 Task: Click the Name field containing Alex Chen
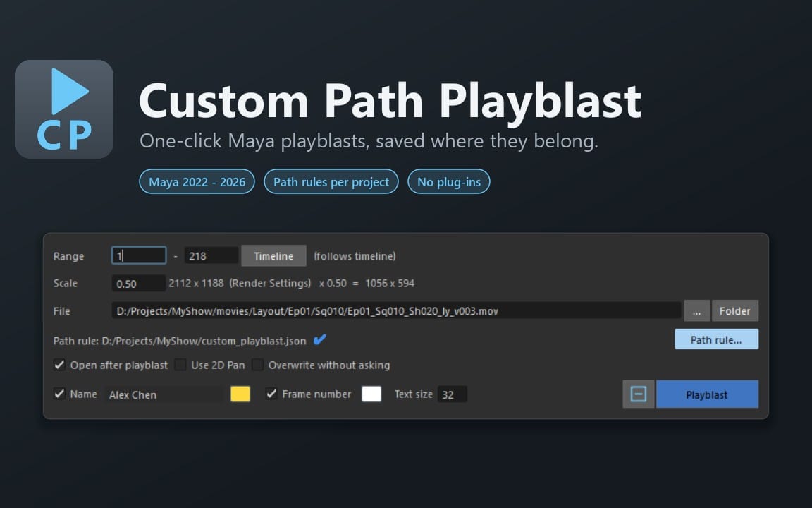click(164, 394)
